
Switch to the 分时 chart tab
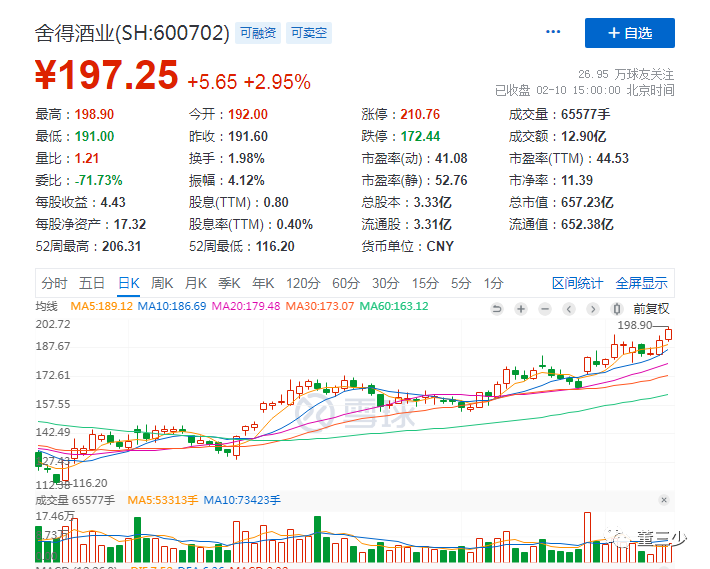[54, 283]
